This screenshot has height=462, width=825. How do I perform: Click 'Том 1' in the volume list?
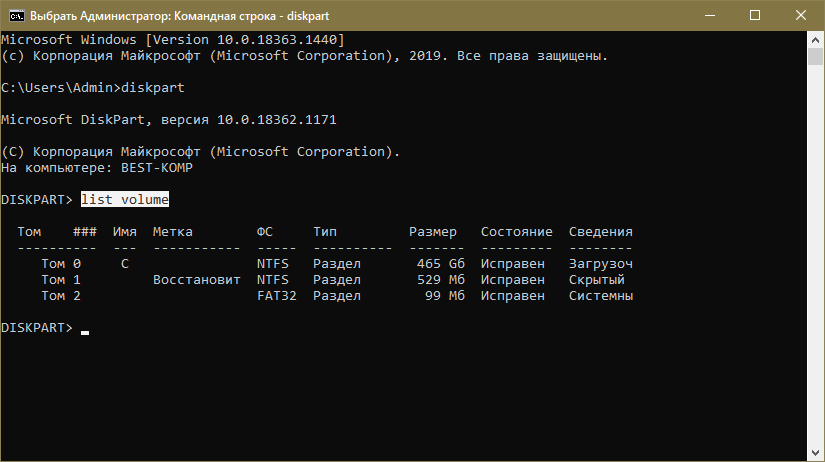coord(61,280)
